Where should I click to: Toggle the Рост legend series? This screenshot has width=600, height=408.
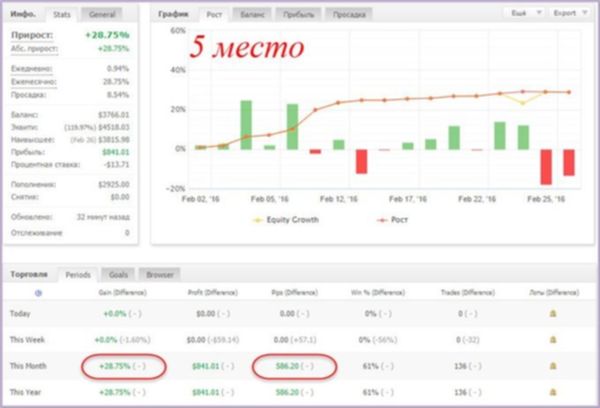(393, 220)
